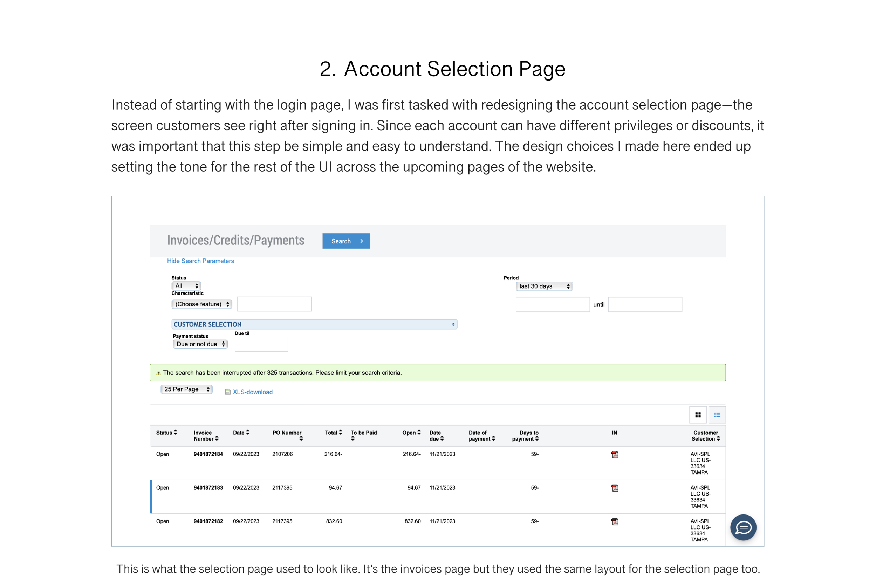Open PDF icon for invoice 9401872183
The image size is (876, 588).
pos(615,488)
